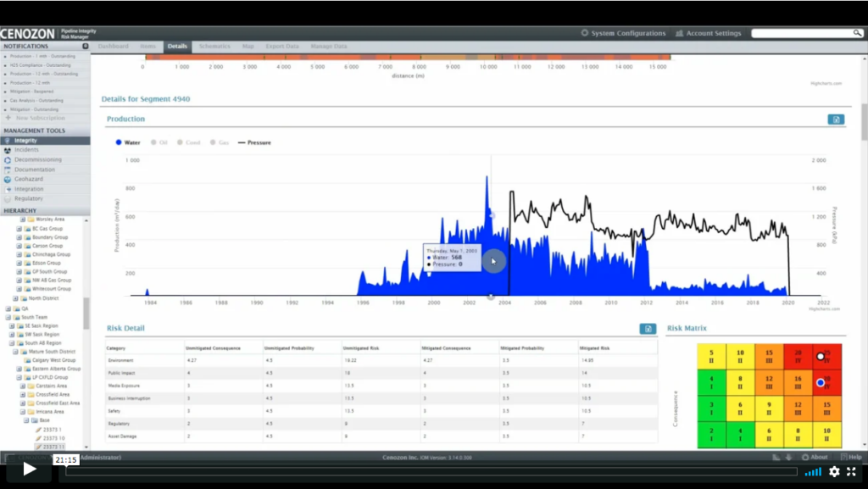Select pipeline item 23373 1
868x489 pixels.
(x=52, y=430)
